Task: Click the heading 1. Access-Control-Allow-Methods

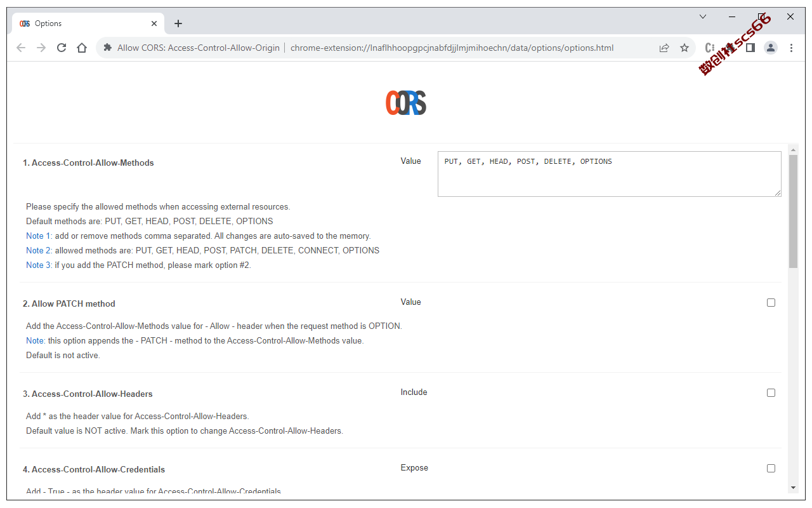Action: tap(88, 163)
